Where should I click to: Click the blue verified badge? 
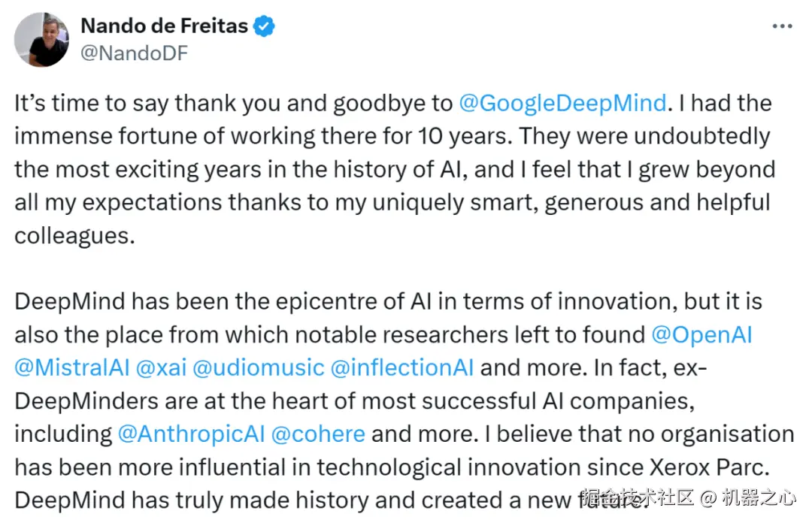(x=264, y=26)
